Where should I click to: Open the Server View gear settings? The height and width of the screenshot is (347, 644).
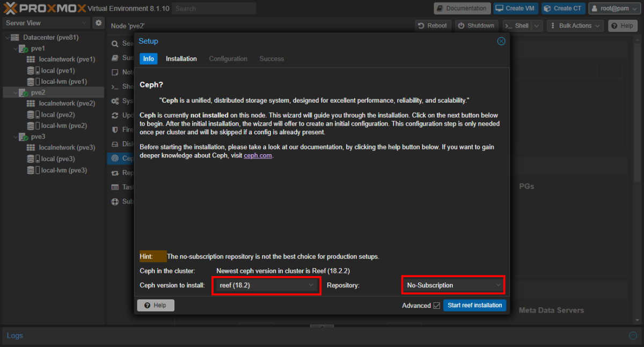[x=98, y=23]
